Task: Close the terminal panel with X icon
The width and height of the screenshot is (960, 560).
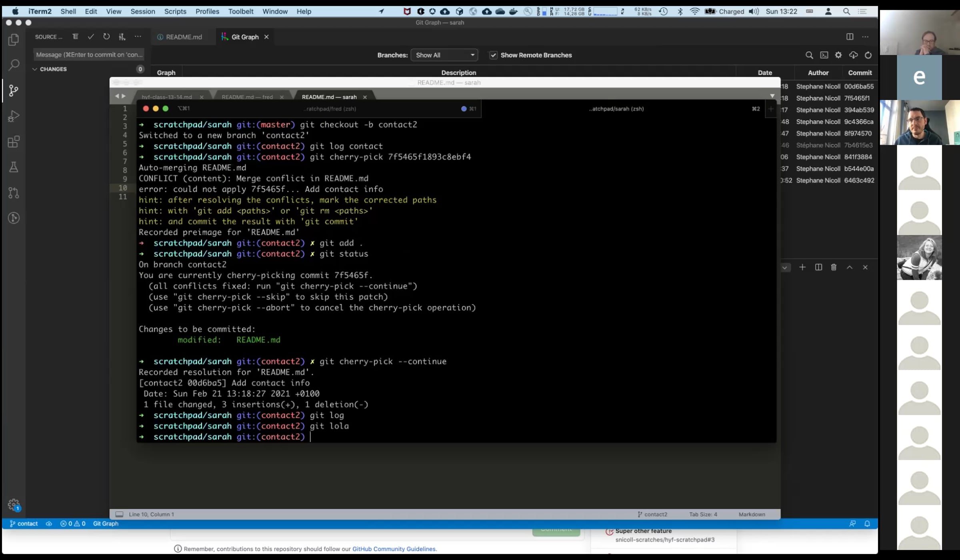Action: point(865,267)
